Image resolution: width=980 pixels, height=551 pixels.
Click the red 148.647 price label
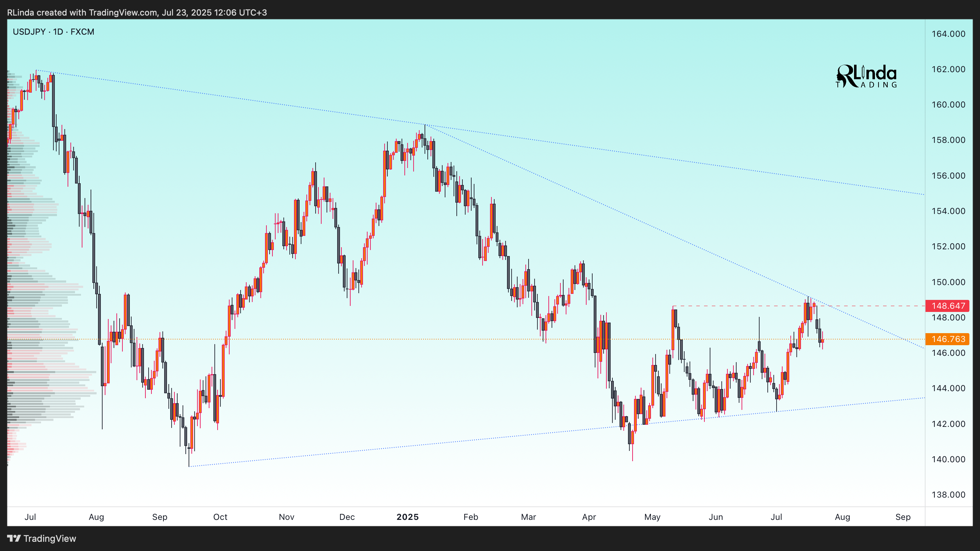(x=947, y=306)
